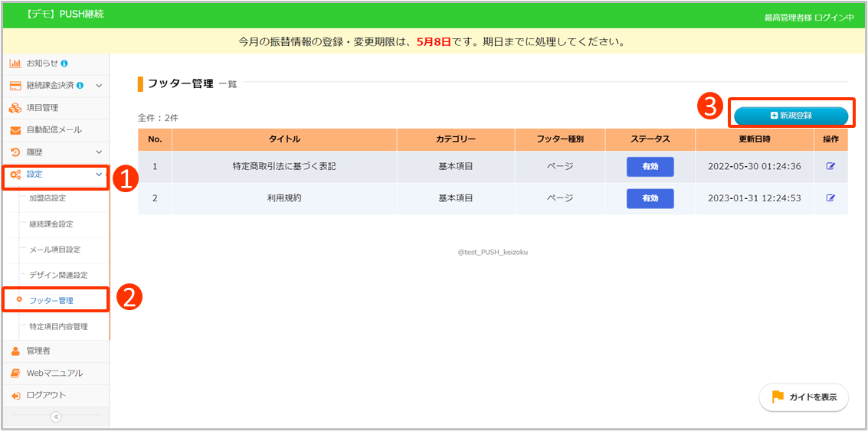Expand the 履歴 menu section
This screenshot has width=868, height=431.
pyautogui.click(x=99, y=152)
